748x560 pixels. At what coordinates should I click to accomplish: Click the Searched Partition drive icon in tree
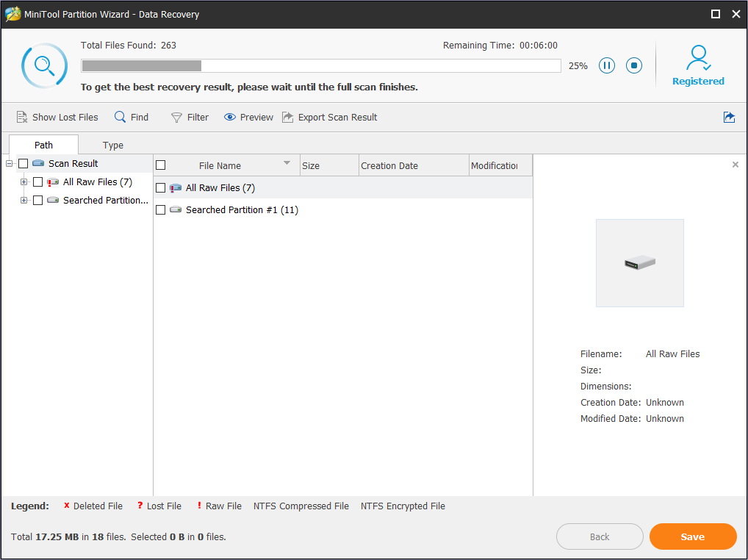(53, 200)
